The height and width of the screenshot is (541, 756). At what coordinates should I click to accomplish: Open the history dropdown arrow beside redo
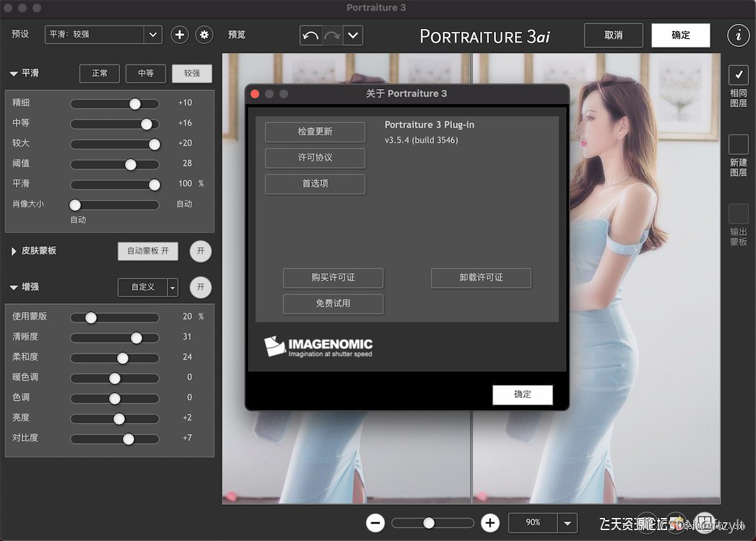click(353, 35)
